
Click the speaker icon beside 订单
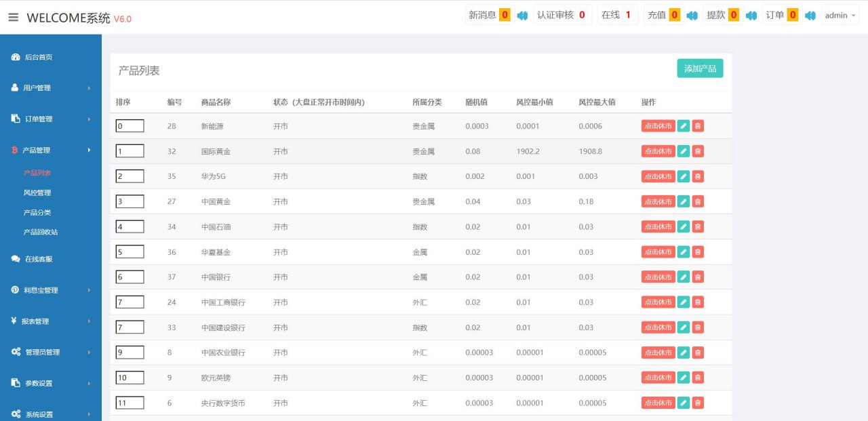tap(810, 16)
